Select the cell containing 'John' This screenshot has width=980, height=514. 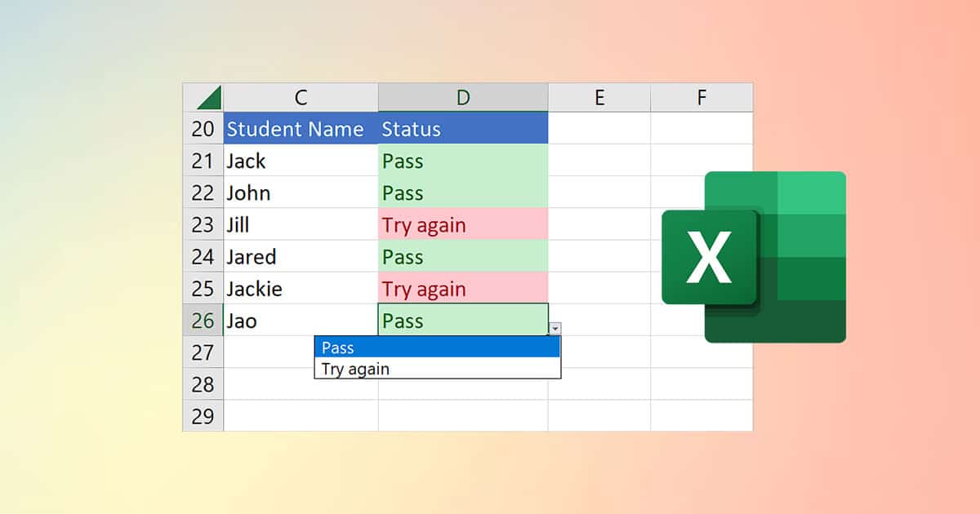tap(301, 192)
